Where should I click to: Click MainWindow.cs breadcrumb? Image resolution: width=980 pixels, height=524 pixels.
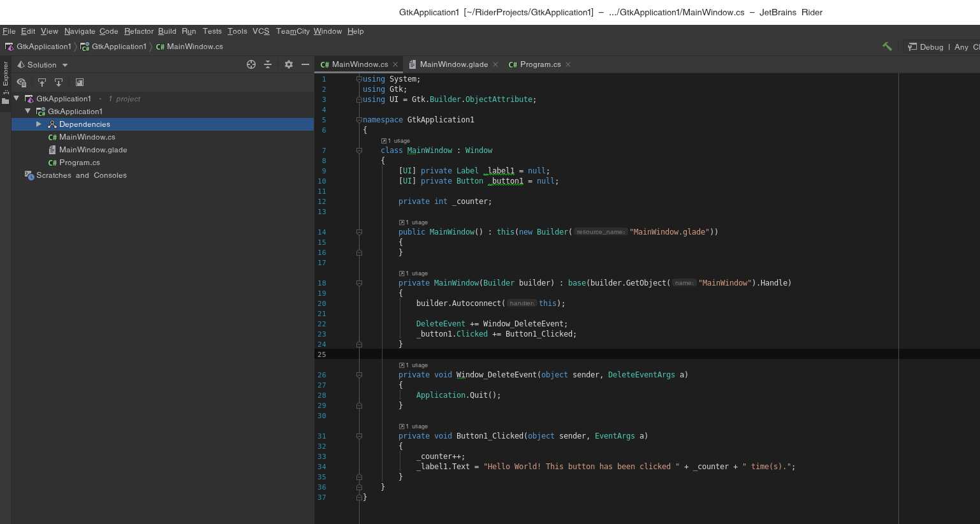coord(189,47)
